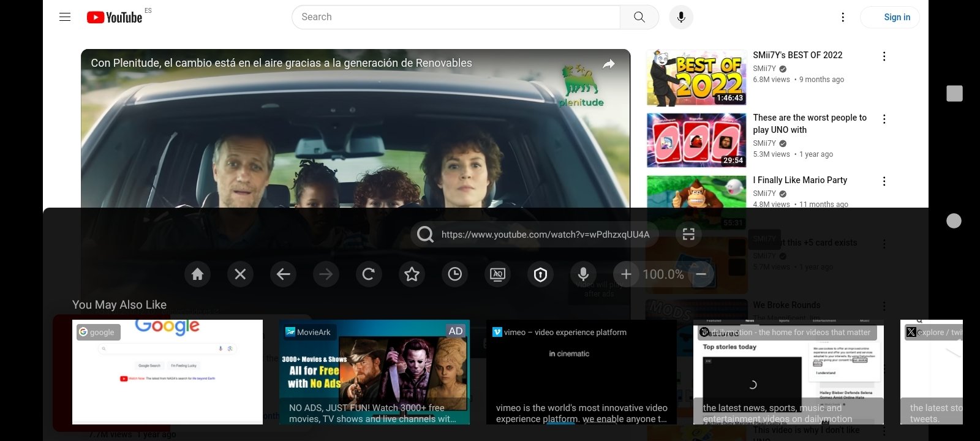Go to the browser home page

tap(197, 274)
